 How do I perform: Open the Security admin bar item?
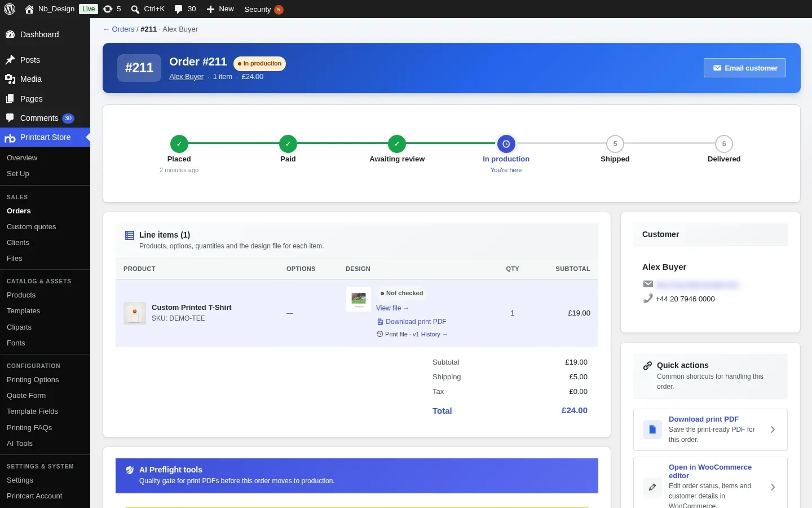[263, 9]
